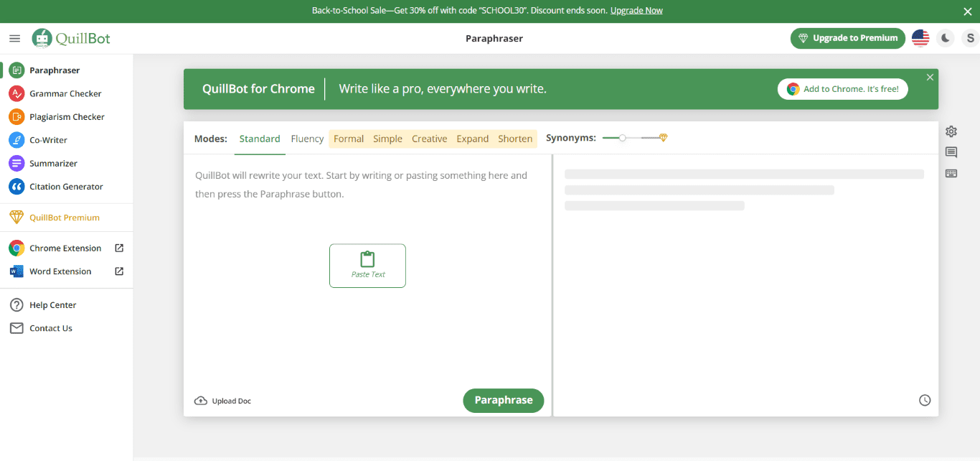Adjust the Synonyms slider handle
The image size is (980, 461).
click(622, 138)
